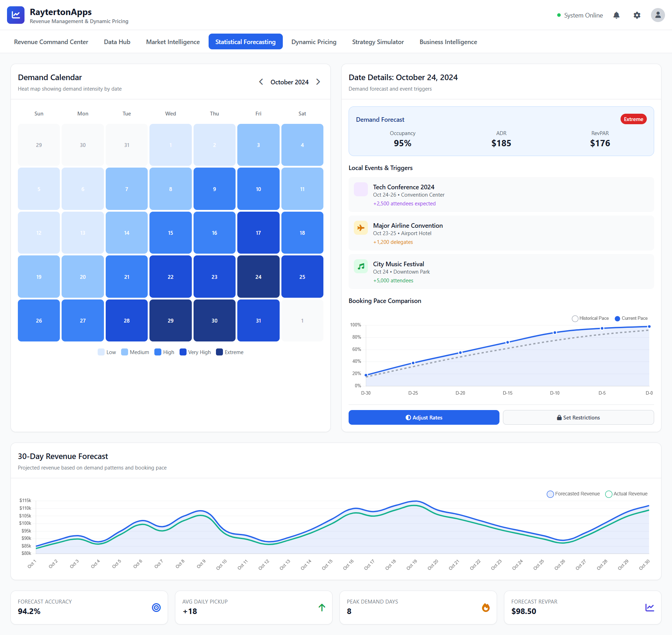This screenshot has height=635, width=672.
Task: Click the airplane icon for Major Airline Convention
Action: pos(360,228)
